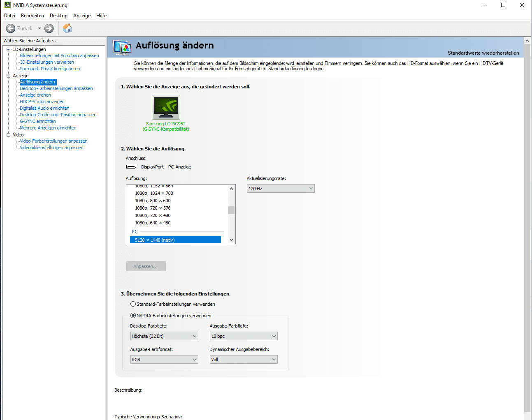Open HDCP-Status anzeigen page

coord(42,102)
